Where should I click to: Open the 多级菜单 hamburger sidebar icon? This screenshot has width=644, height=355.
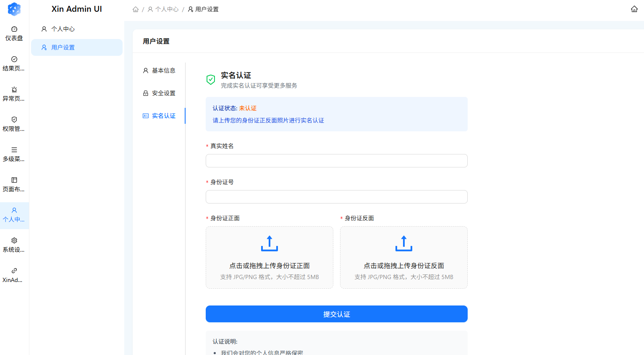(14, 150)
